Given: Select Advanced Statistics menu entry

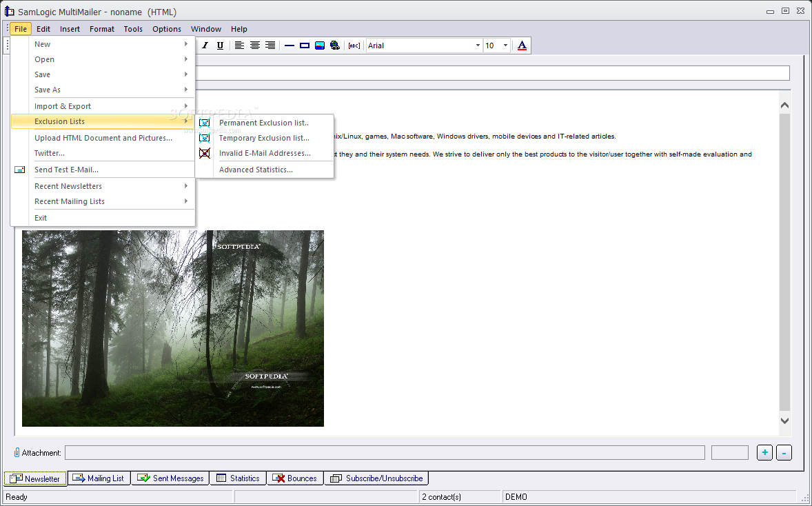Looking at the screenshot, I should pyautogui.click(x=265, y=170).
